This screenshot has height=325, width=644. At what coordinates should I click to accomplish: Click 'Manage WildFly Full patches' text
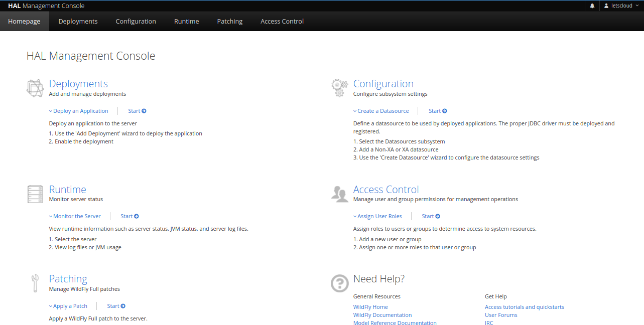pyautogui.click(x=84, y=289)
